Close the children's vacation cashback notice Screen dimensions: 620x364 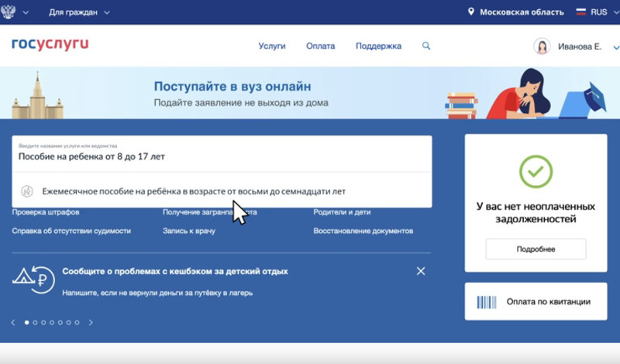tap(421, 271)
